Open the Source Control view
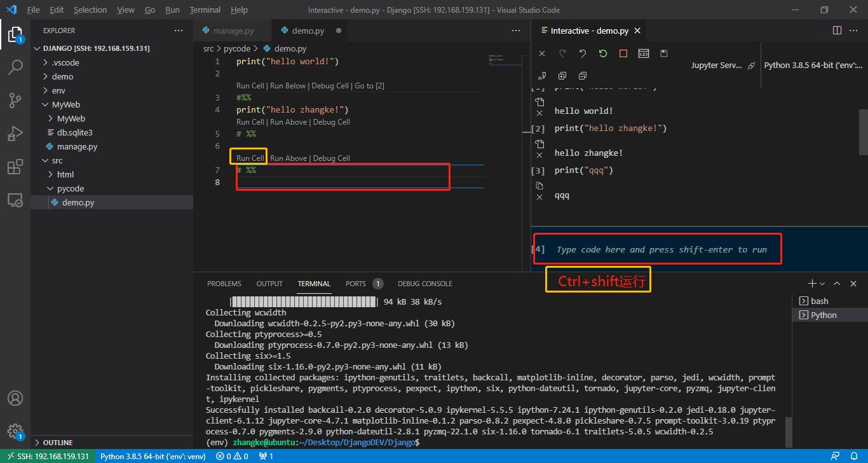Viewport: 868px width, 463px height. click(15, 100)
